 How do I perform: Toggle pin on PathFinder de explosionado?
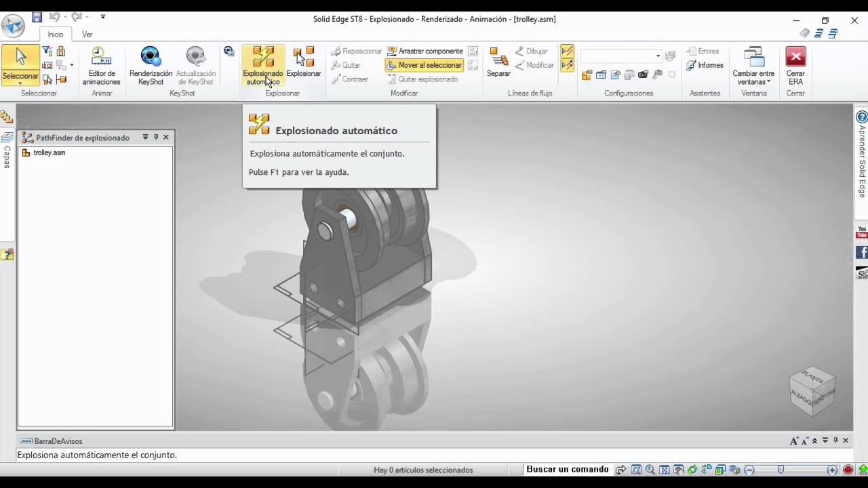pyautogui.click(x=155, y=137)
